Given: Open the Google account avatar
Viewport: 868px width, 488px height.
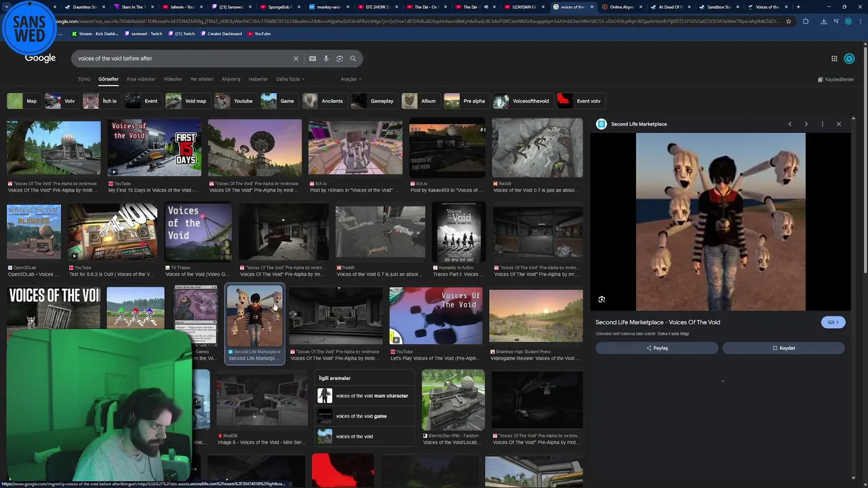Looking at the screenshot, I should coord(849,59).
